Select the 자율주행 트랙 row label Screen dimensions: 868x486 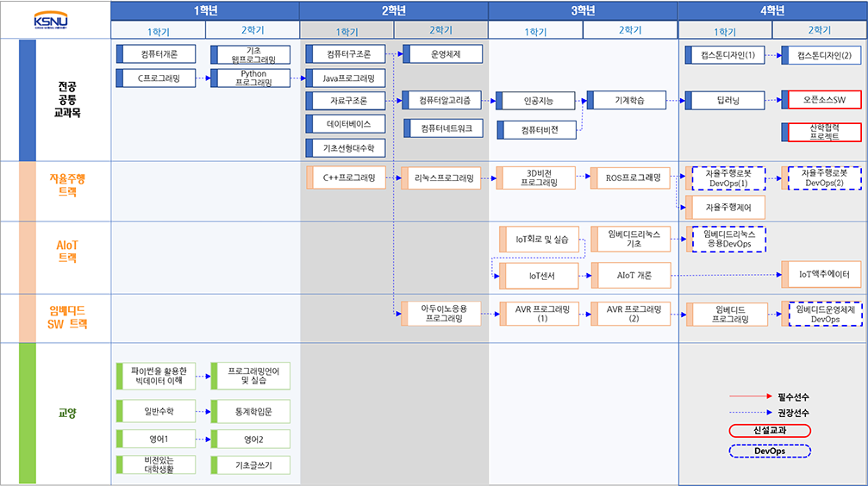66,185
